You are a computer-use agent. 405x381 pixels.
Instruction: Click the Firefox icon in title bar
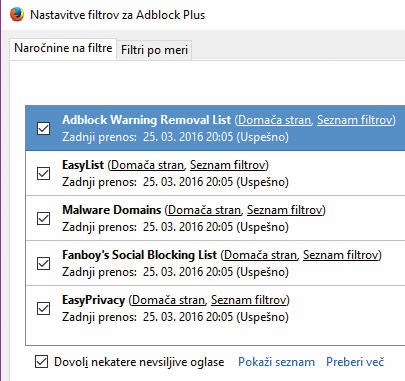point(17,14)
